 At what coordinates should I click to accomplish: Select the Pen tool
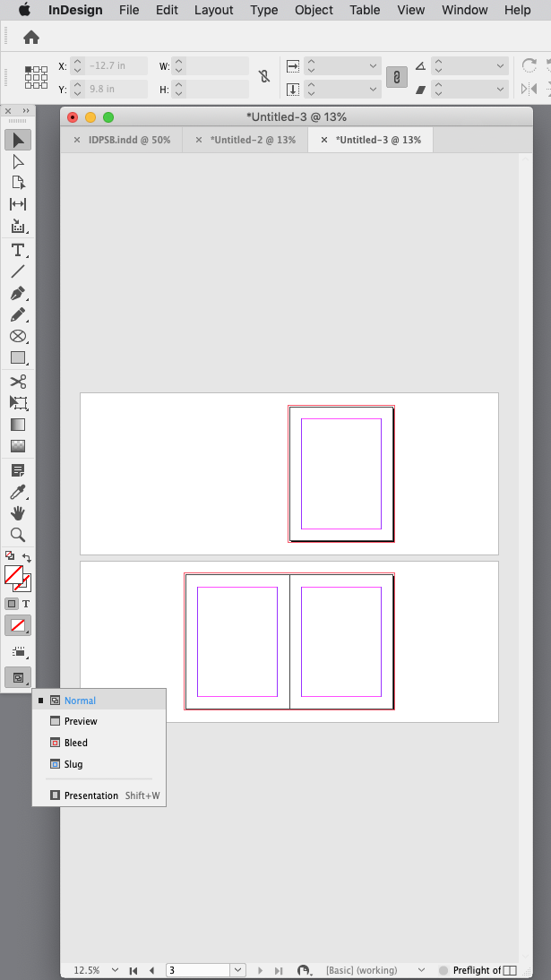tap(18, 293)
